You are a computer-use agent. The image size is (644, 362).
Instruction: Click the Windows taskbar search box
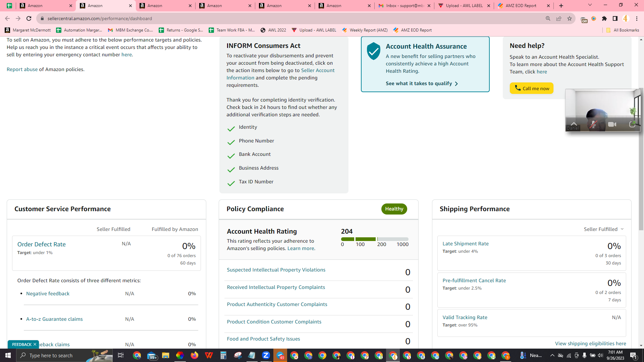click(x=64, y=355)
